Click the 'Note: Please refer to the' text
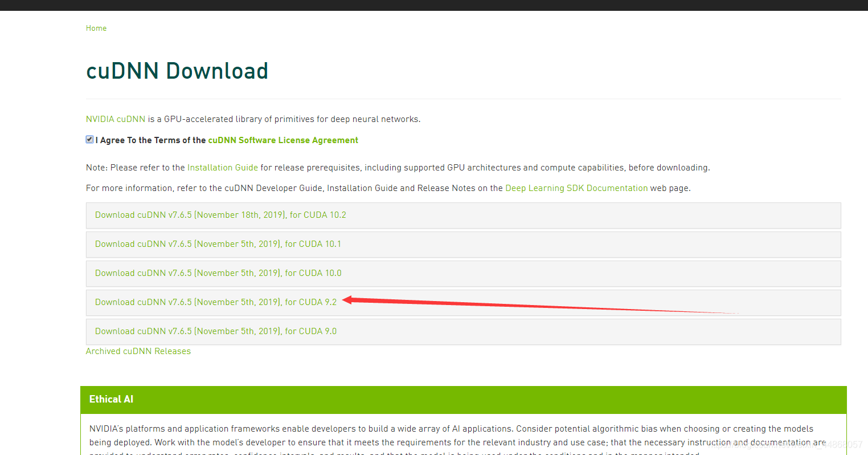 136,168
